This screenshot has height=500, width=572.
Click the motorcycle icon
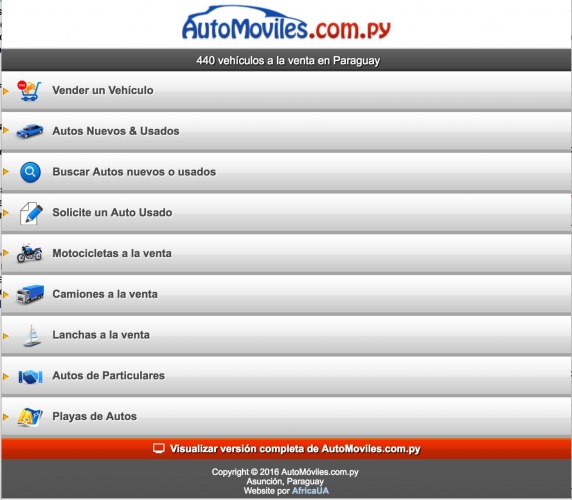pos(29,253)
